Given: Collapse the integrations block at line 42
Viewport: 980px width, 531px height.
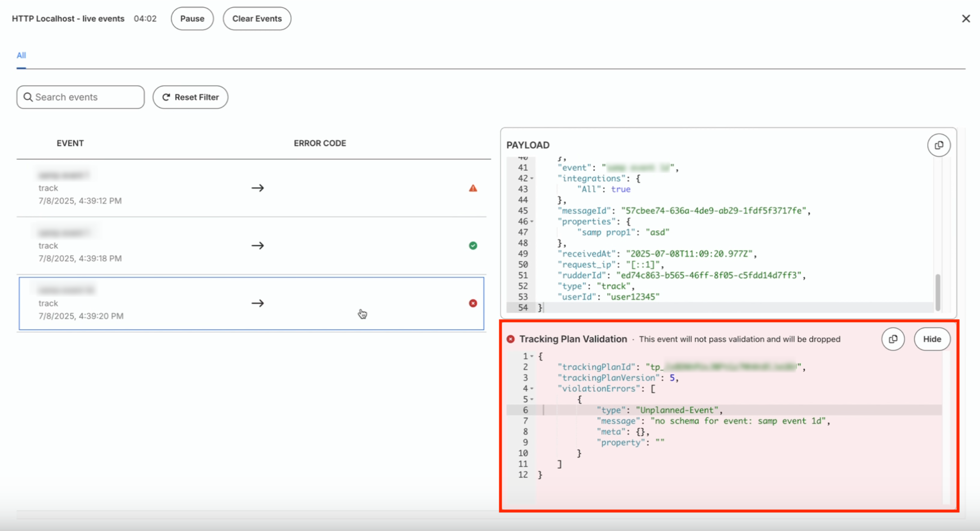Looking at the screenshot, I should coord(532,179).
